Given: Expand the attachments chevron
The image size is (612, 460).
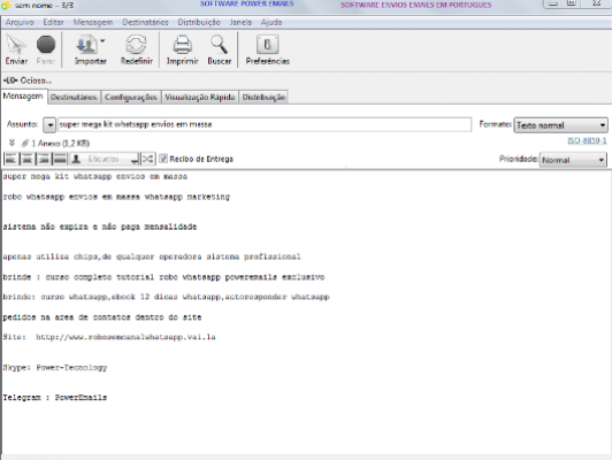Looking at the screenshot, I should click(x=12, y=143).
